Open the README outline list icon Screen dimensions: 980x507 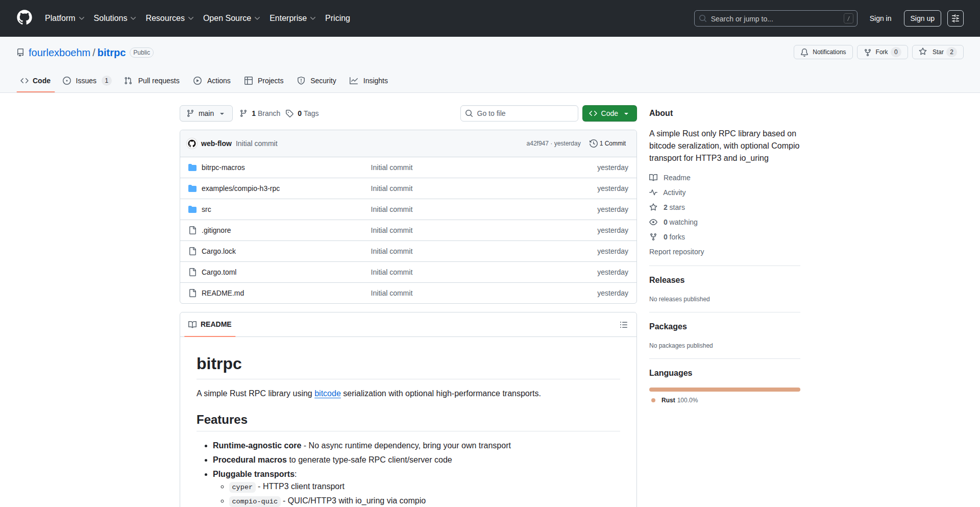(x=623, y=325)
